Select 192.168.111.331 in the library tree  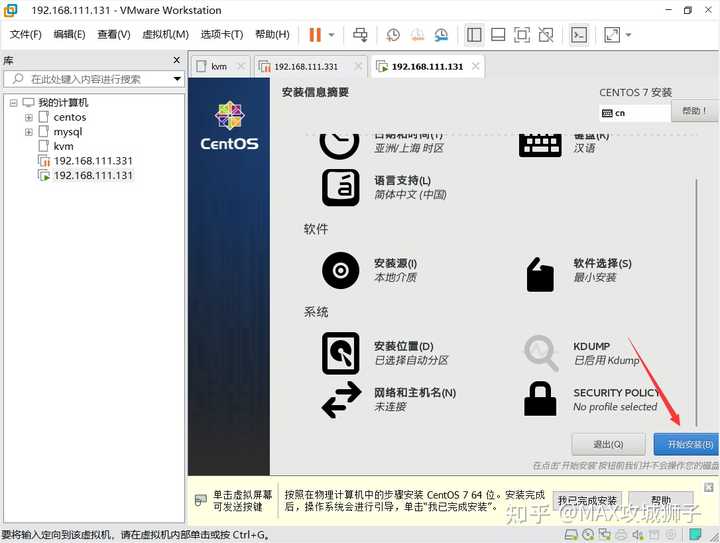(93, 161)
